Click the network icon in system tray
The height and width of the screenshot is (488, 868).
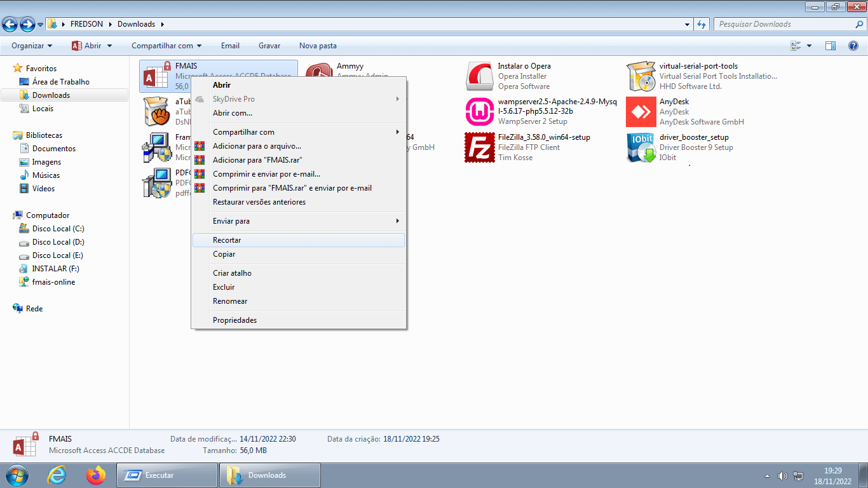click(798, 476)
